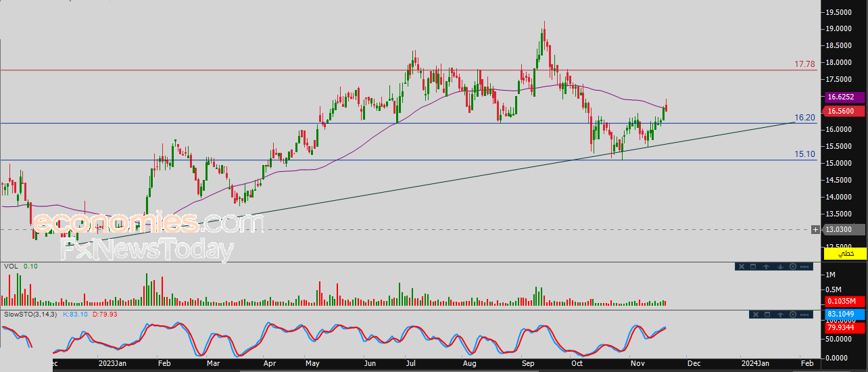Screen dimensions: 868x372
Task: Open SlowSTO settings gear
Action: (792, 315)
